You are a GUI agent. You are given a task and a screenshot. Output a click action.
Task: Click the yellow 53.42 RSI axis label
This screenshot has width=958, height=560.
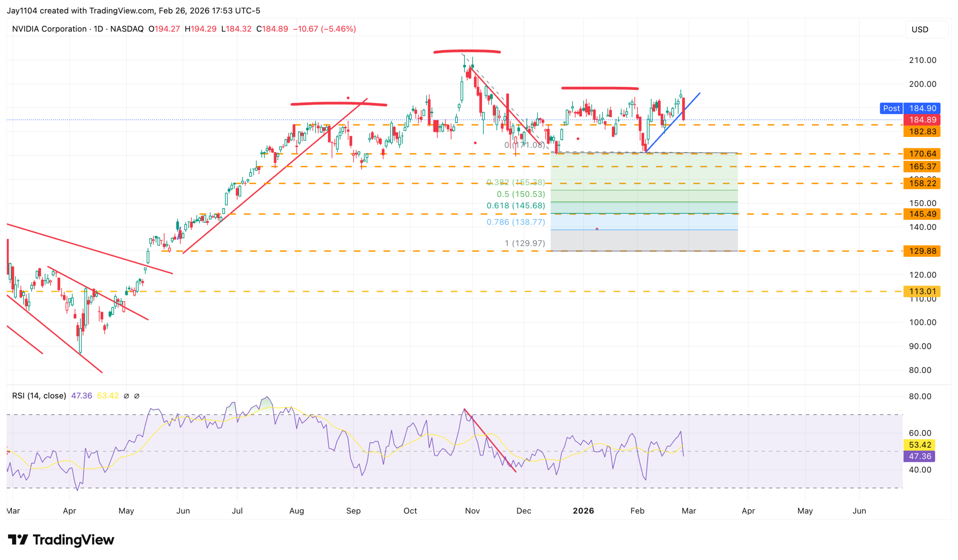919,445
